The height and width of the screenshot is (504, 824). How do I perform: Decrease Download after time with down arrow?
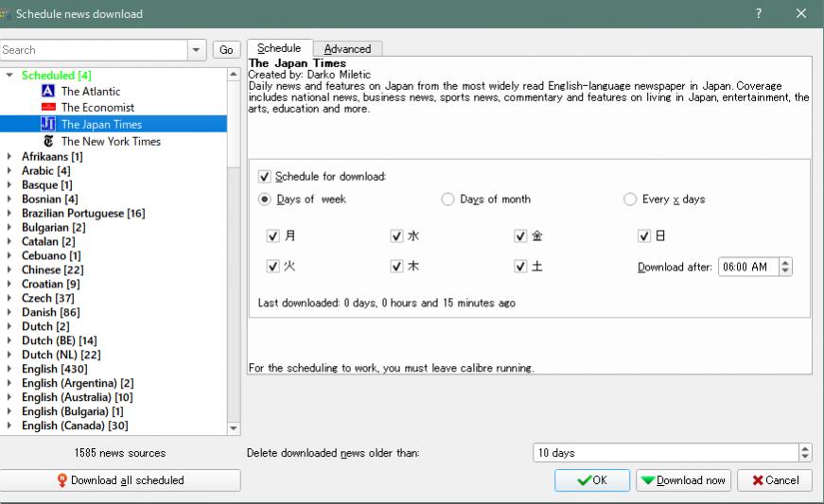(x=785, y=270)
